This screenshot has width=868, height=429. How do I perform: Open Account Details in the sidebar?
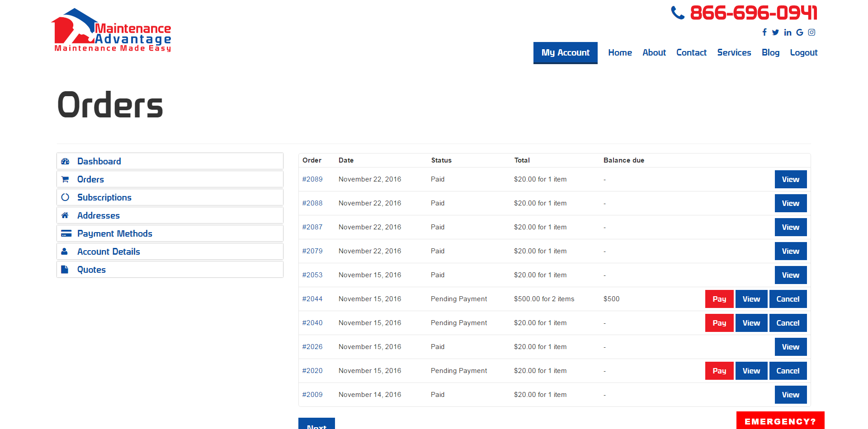coord(170,252)
